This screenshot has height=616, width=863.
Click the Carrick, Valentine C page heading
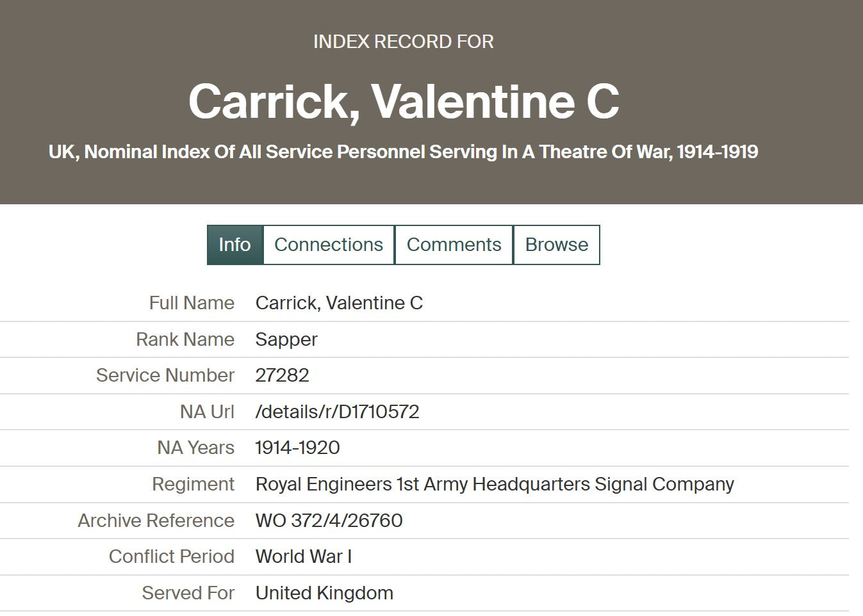coord(404,101)
